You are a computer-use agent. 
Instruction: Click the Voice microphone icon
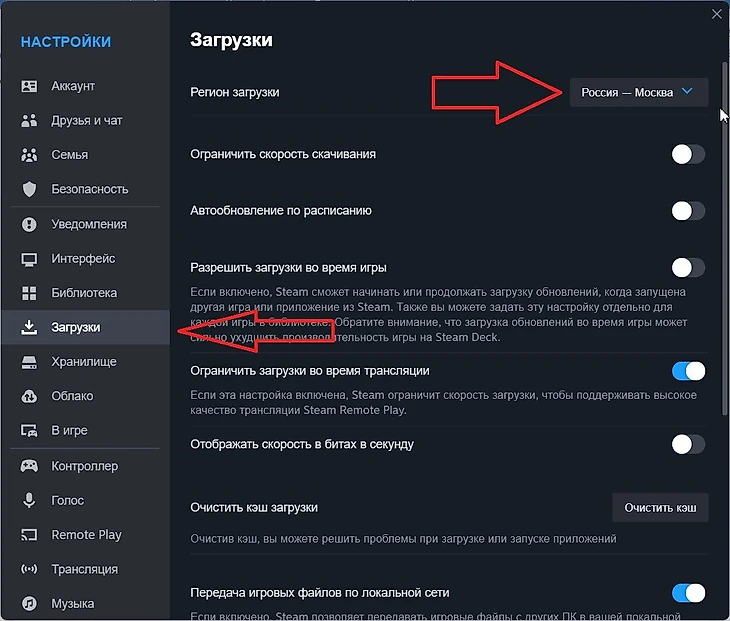(30, 500)
